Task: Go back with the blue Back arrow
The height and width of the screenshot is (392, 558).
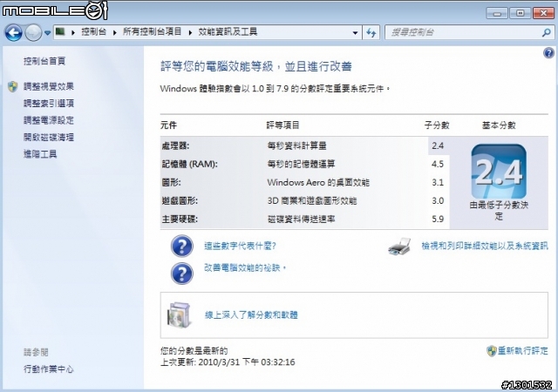Action: coord(14,33)
